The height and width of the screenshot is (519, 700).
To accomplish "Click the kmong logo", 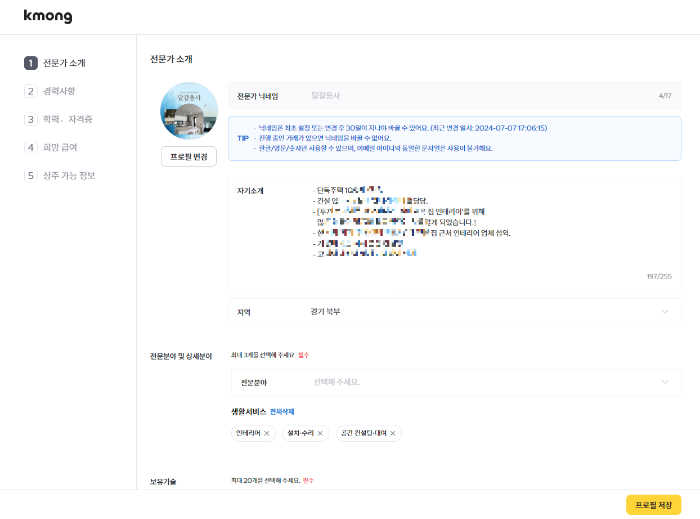I will [x=48, y=16].
